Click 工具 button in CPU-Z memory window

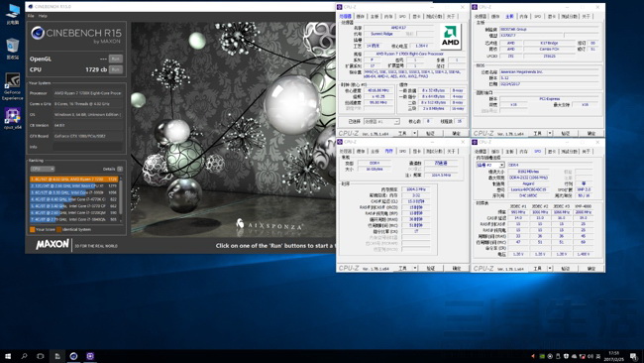pyautogui.click(x=402, y=268)
